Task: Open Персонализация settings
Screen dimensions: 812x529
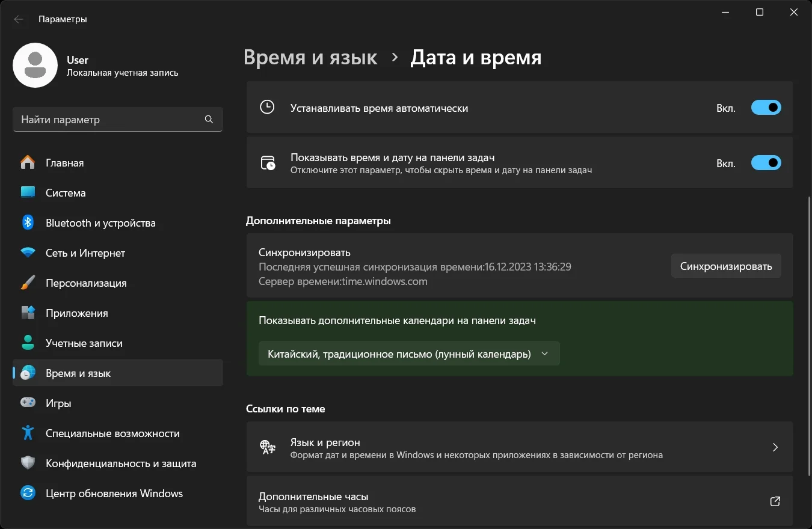Action: (118, 283)
